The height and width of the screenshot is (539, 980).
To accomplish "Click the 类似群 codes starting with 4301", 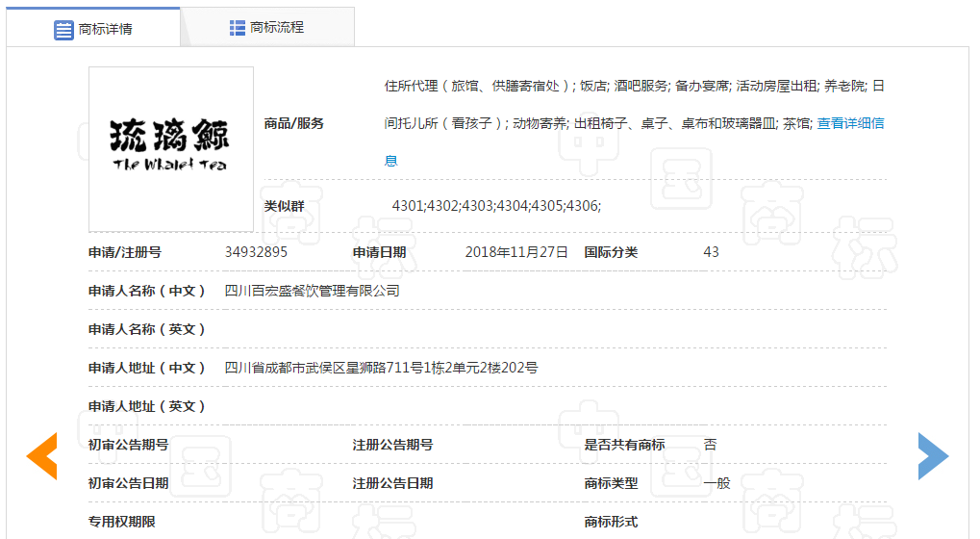I will pyautogui.click(x=496, y=206).
